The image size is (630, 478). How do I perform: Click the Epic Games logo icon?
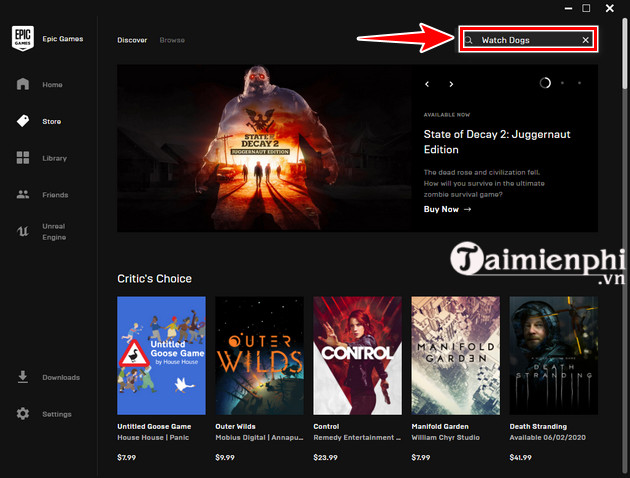(x=22, y=38)
